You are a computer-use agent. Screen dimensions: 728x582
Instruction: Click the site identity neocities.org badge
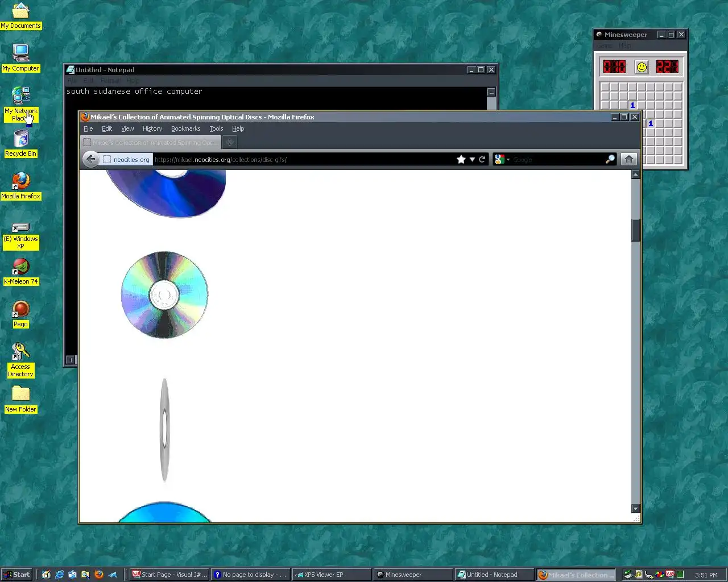(x=126, y=160)
